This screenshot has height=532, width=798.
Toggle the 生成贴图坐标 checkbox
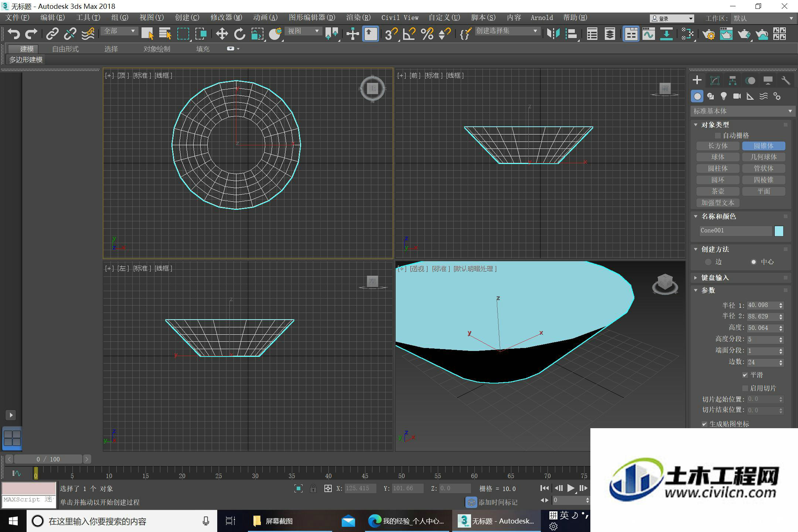point(705,424)
